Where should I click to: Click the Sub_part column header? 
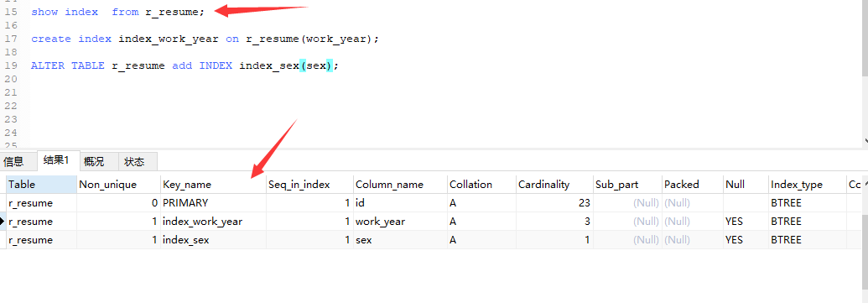pyautogui.click(x=627, y=185)
